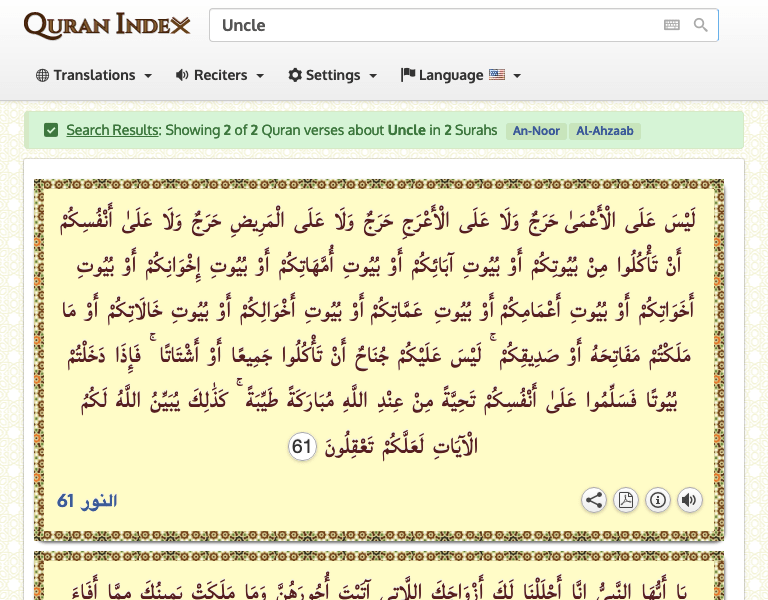The height and width of the screenshot is (600, 768).
Task: Follow the Search Results link
Action: click(x=112, y=130)
